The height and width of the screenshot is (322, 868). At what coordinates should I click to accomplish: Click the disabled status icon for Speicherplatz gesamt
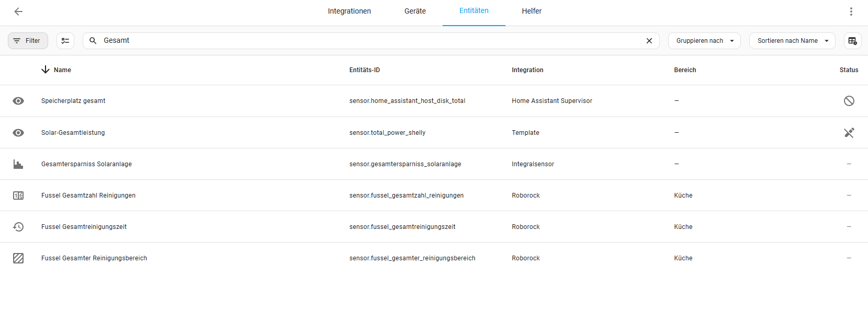(849, 101)
